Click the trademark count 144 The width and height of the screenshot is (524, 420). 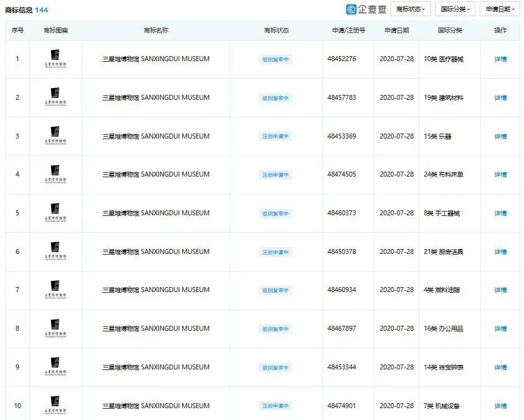(41, 10)
